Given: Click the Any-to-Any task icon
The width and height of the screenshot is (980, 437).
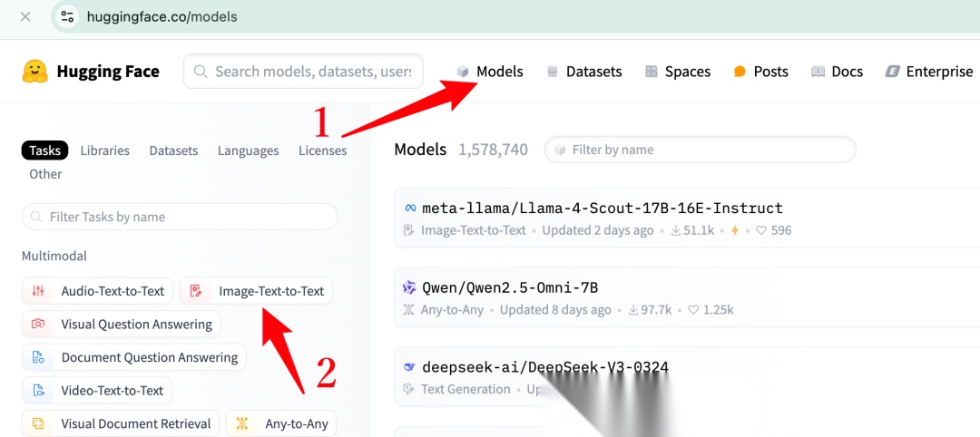Looking at the screenshot, I should coord(242,424).
